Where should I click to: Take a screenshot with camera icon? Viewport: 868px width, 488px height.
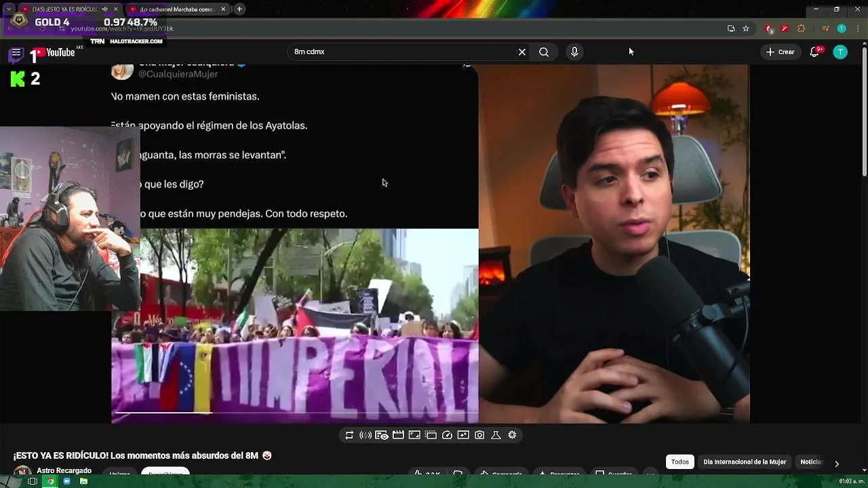pos(479,435)
